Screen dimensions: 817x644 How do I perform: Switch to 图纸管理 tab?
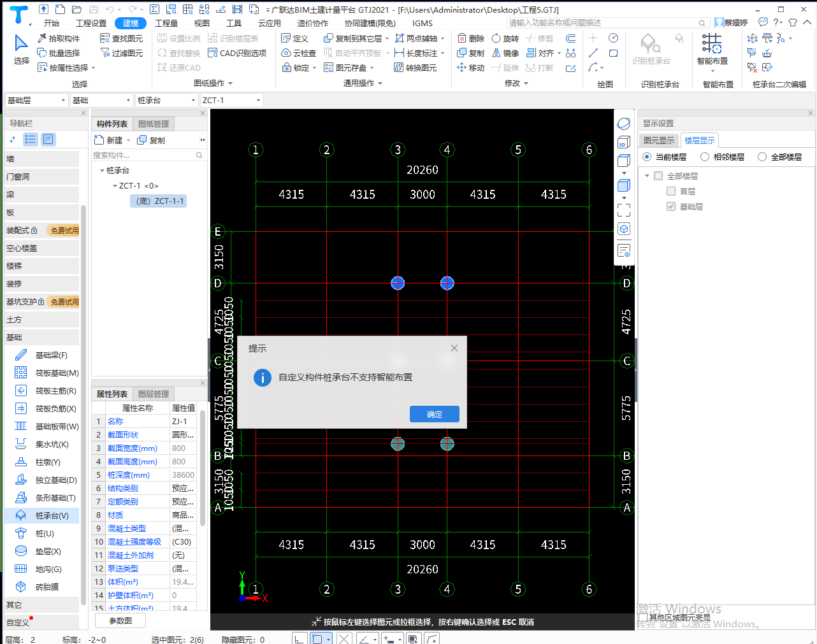coord(154,124)
